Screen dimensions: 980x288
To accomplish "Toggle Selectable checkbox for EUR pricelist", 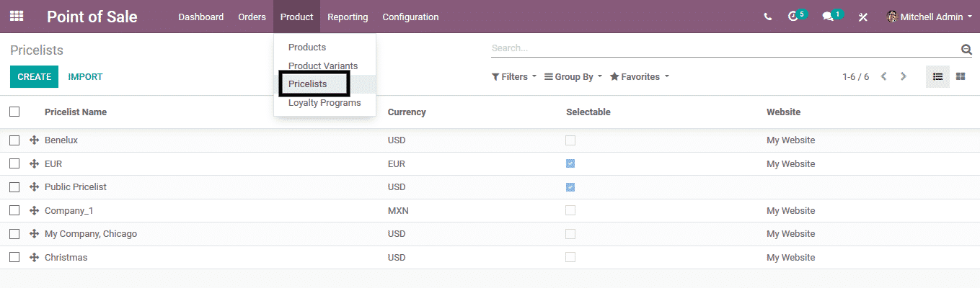I will coord(570,163).
